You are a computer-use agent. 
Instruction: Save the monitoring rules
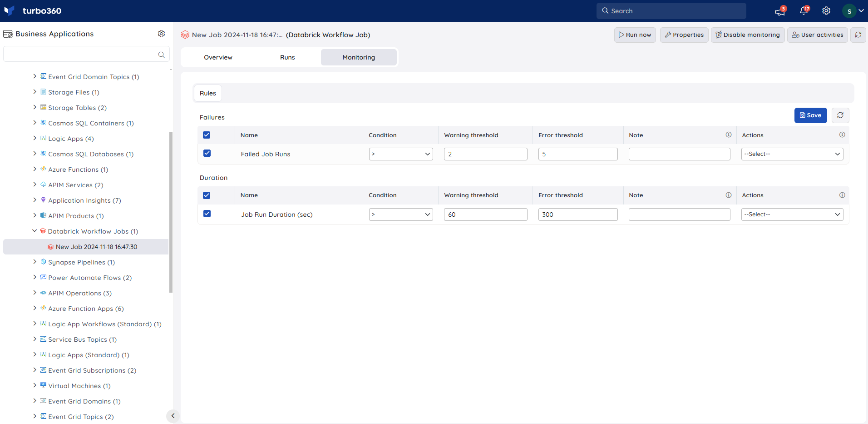pos(811,115)
